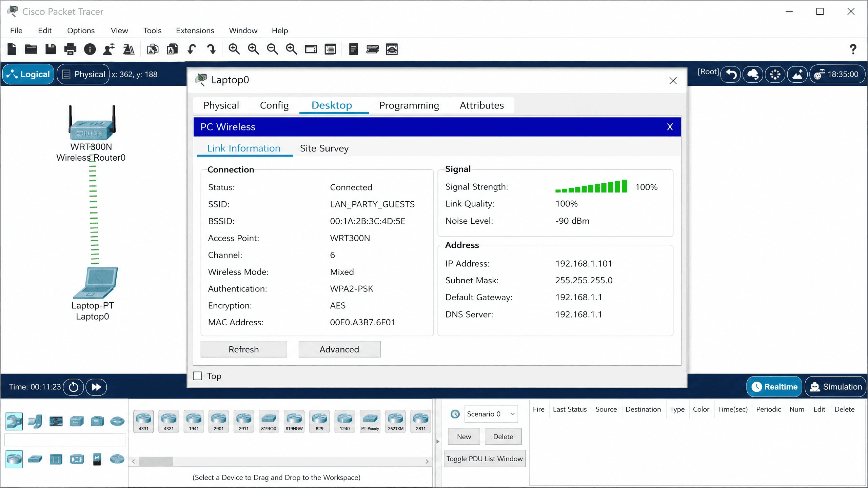Image resolution: width=868 pixels, height=488 pixels.
Task: Click the question mark help icon
Action: coord(853,49)
